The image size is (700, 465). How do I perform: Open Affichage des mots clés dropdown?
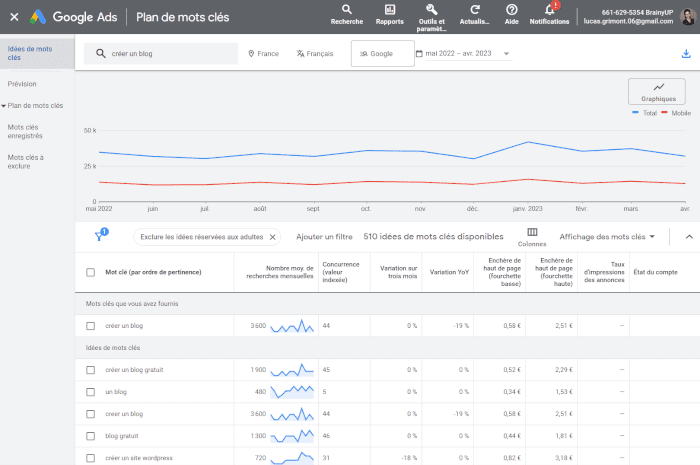607,237
